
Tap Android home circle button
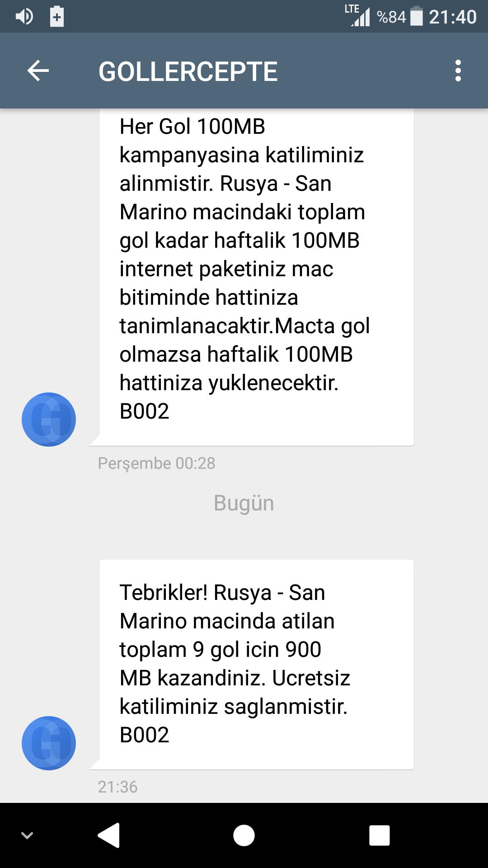click(x=244, y=835)
